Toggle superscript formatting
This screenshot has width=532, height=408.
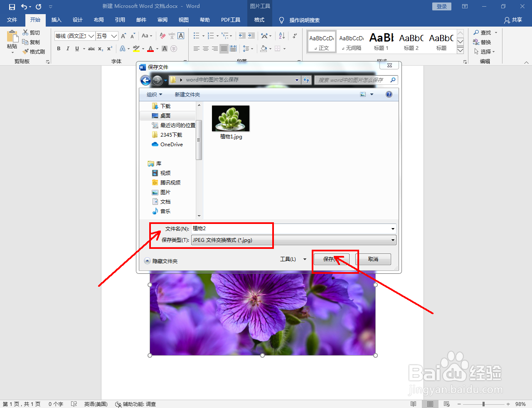click(110, 49)
